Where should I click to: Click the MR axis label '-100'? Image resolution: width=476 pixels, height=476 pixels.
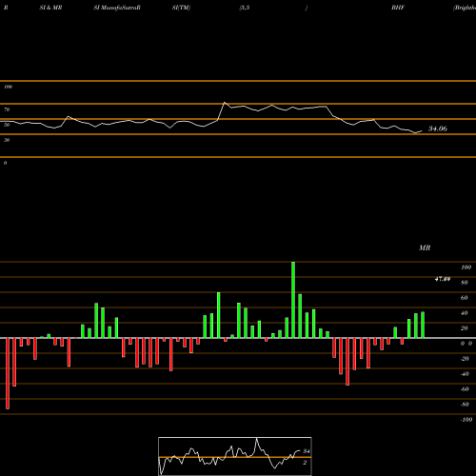coord(466,420)
